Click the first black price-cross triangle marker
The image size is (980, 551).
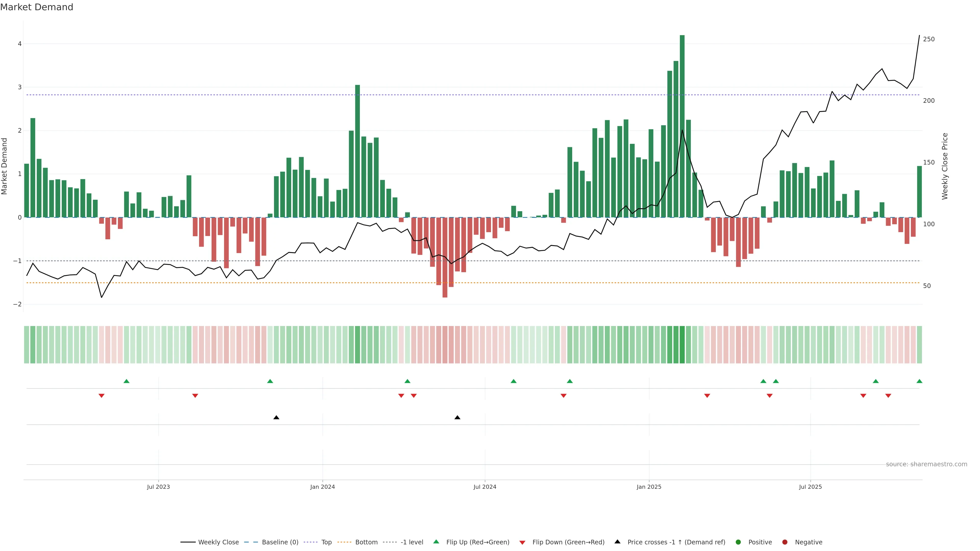[x=276, y=418]
